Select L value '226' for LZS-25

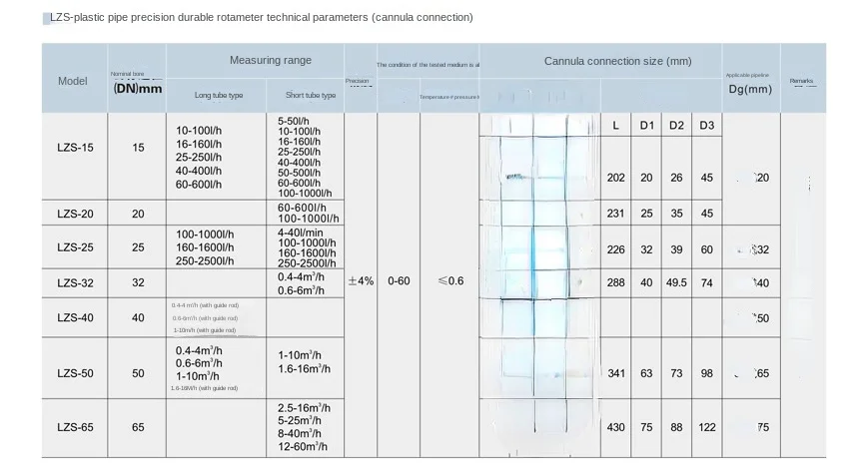[x=615, y=249]
